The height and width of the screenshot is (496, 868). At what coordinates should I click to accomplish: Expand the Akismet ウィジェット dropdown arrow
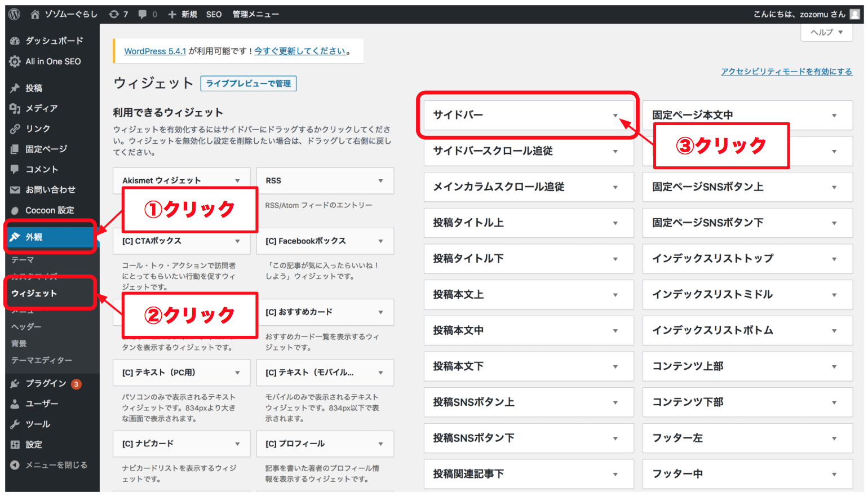tap(237, 181)
